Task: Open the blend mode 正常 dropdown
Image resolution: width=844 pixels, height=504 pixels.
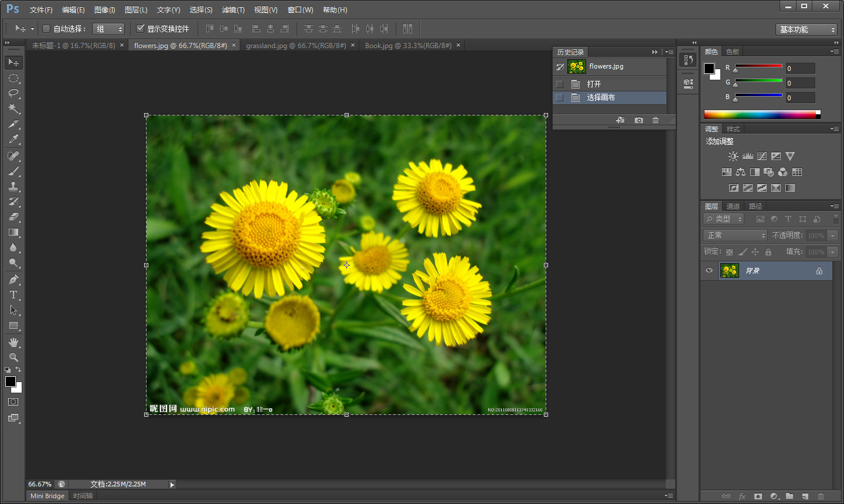Action: pos(735,236)
